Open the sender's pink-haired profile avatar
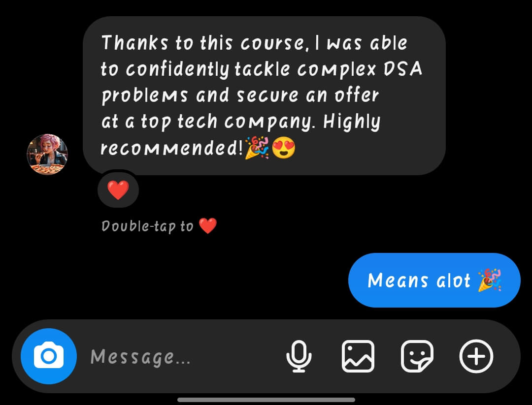 [47, 154]
